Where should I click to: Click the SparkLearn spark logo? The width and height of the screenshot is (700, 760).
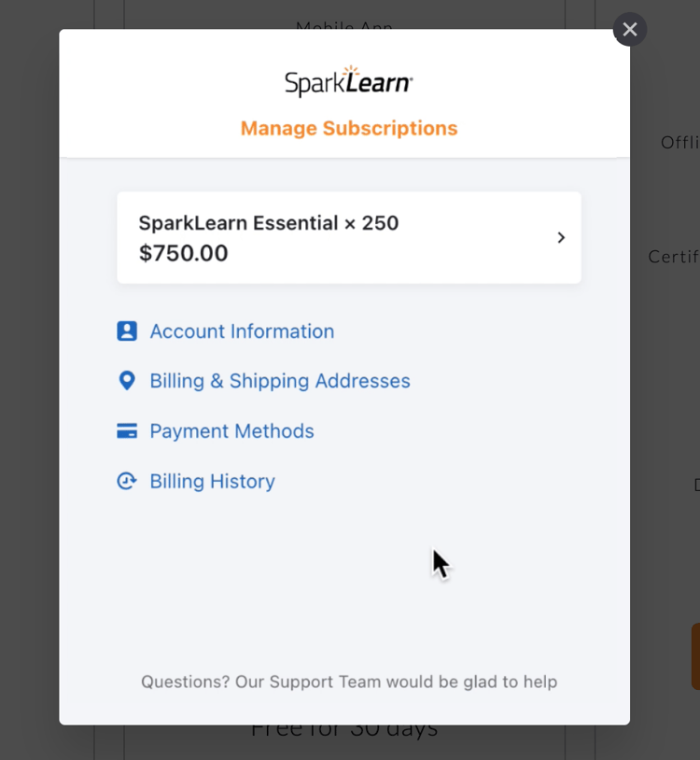click(349, 82)
